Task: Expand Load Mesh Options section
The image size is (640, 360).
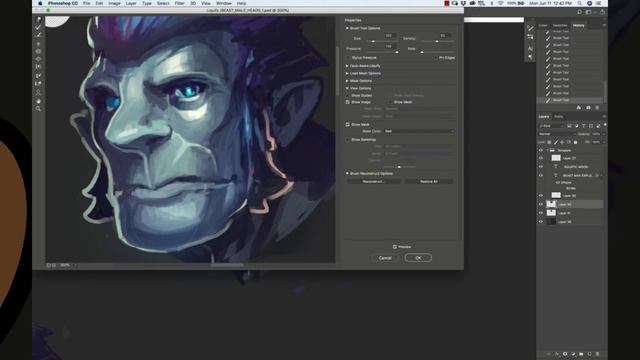Action: pos(347,73)
